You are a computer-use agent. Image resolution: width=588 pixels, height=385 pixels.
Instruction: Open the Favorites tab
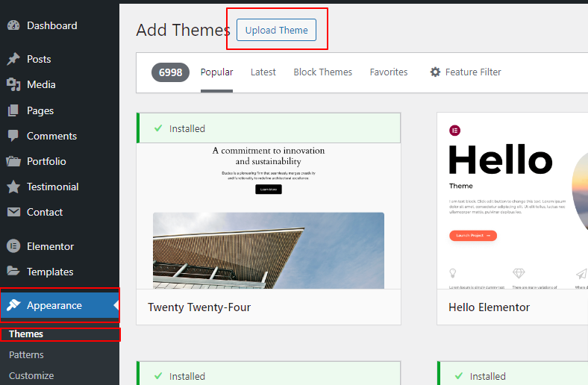tap(389, 72)
